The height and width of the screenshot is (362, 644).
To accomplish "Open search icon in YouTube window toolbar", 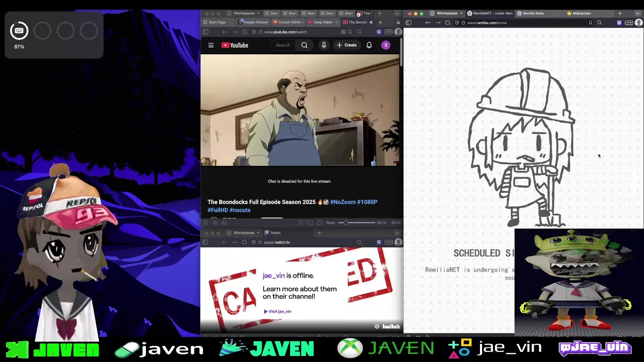I will 359,32.
